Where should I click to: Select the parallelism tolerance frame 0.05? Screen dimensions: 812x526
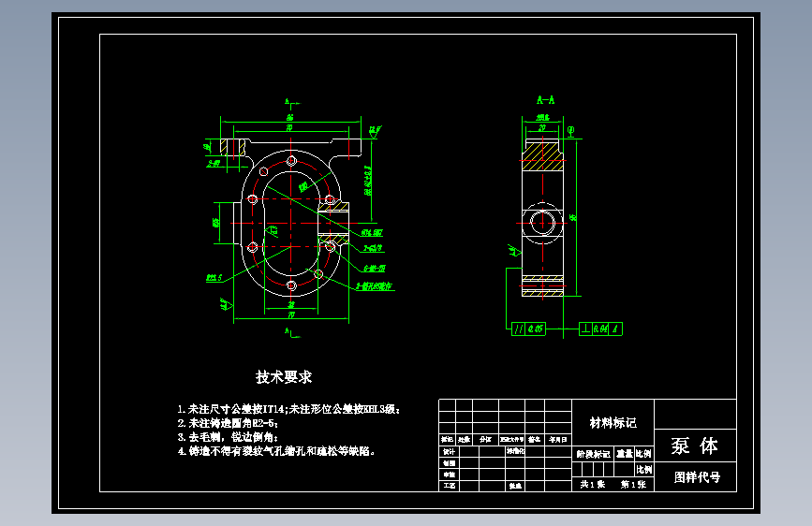coord(528,329)
